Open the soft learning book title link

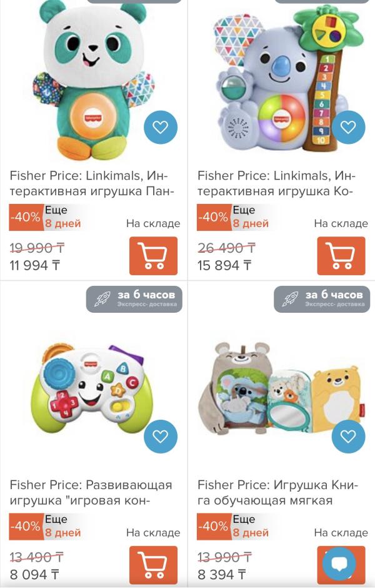[x=277, y=492]
